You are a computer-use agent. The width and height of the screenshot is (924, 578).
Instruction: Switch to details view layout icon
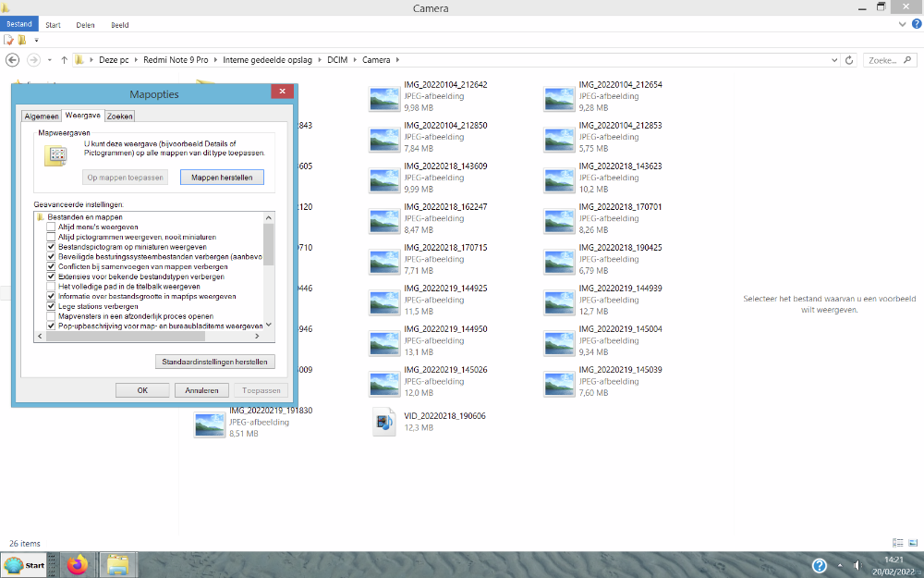898,543
